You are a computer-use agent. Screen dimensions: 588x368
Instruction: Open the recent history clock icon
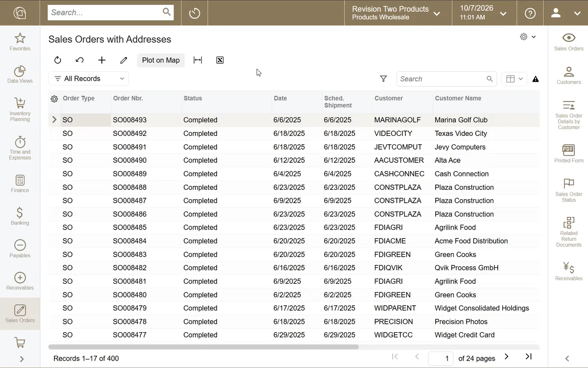pos(195,13)
